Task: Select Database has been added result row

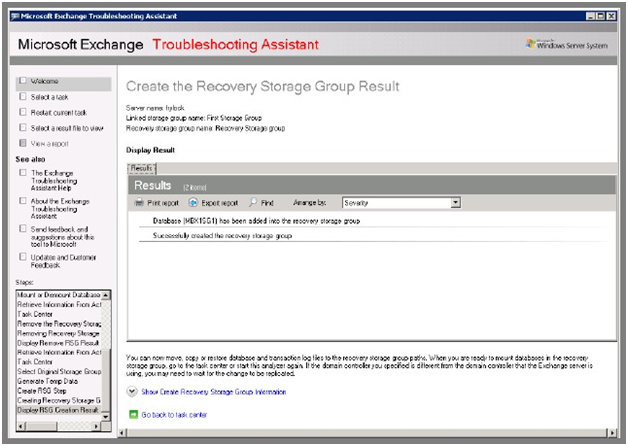Action: pos(256,221)
